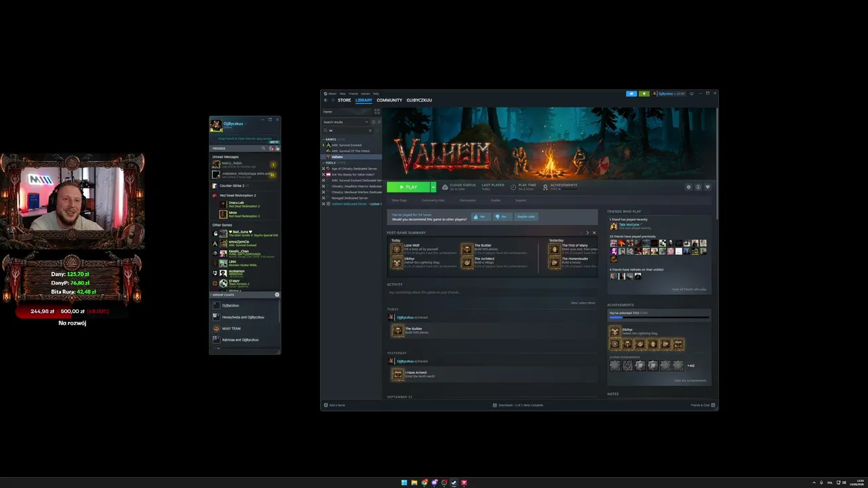Collapse the TOOLS category in library

[323, 163]
